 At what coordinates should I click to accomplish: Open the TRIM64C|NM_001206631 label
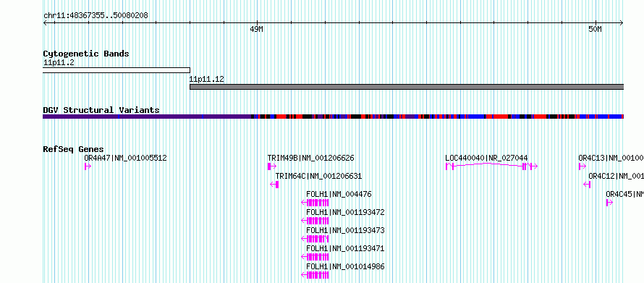pyautogui.click(x=318, y=176)
